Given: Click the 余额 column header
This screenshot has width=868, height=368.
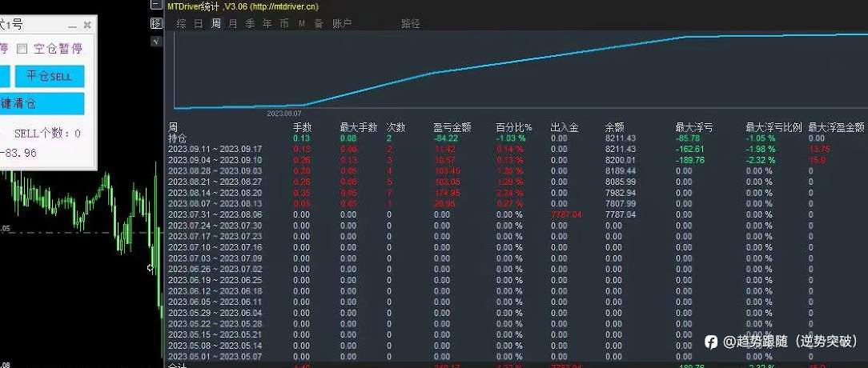Looking at the screenshot, I should click(614, 128).
